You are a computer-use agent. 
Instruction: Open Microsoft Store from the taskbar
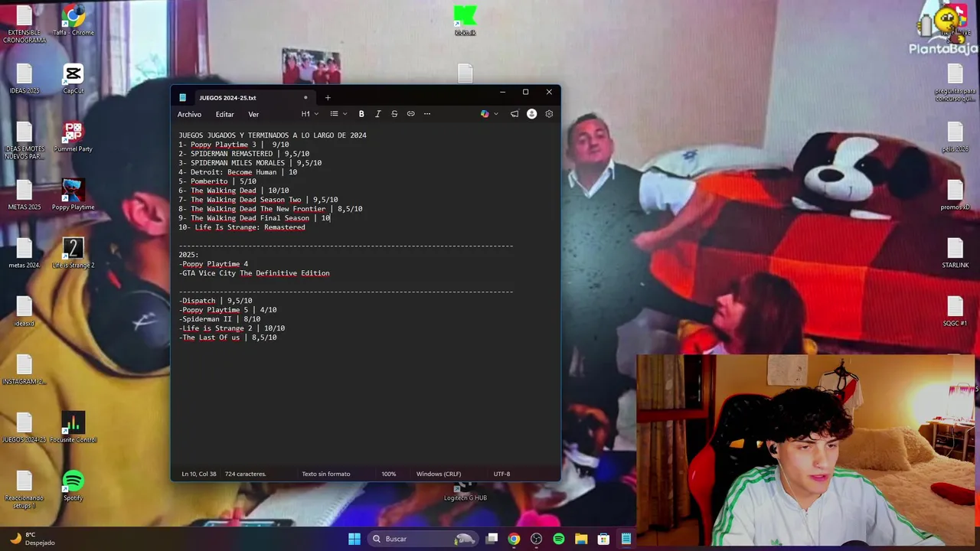pyautogui.click(x=603, y=539)
